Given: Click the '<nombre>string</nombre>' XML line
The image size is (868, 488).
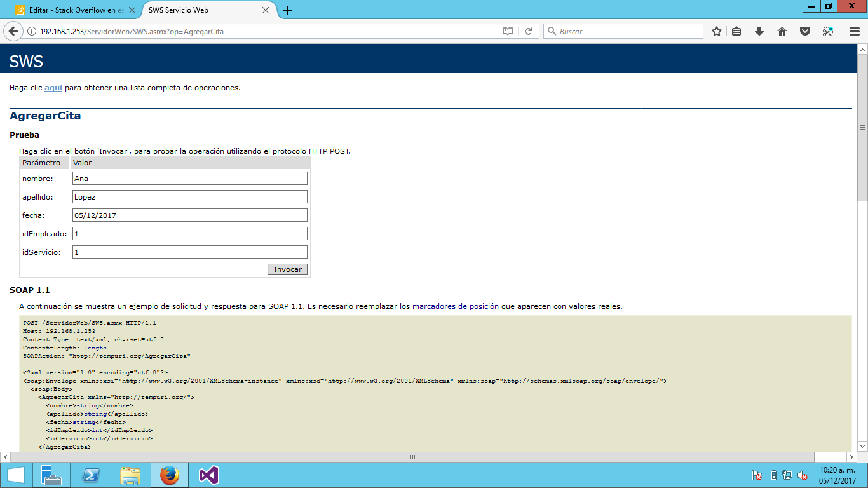Looking at the screenshot, I should click(90, 405).
